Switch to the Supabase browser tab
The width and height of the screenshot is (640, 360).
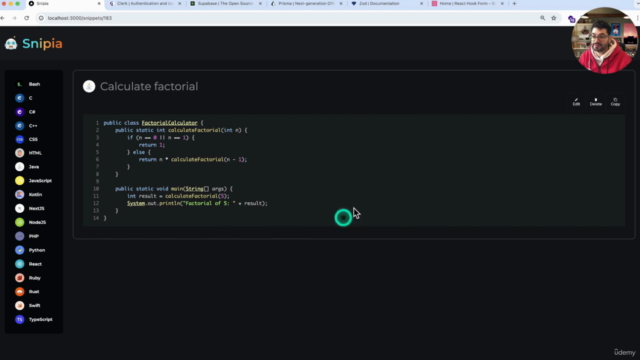point(226,4)
